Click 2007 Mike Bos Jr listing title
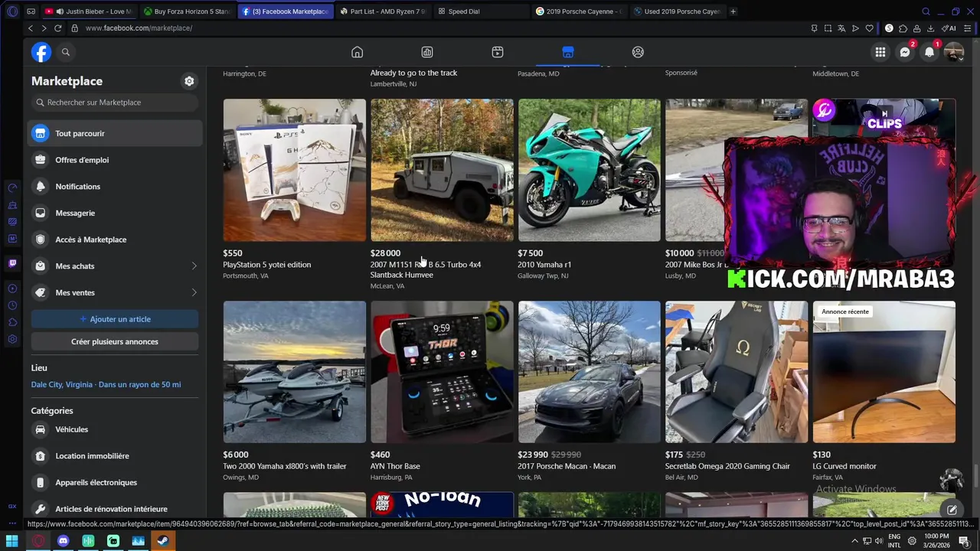 point(696,265)
